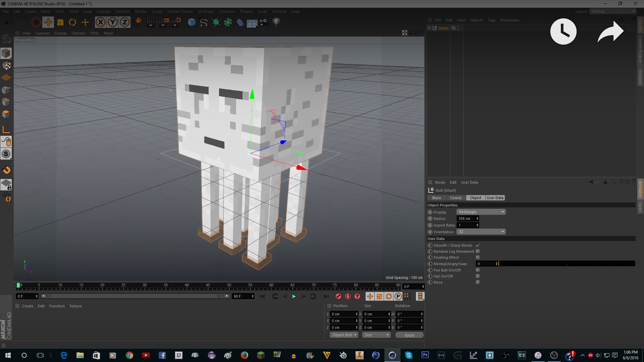This screenshot has width=644, height=362.
Task: Toggle the Snap Enable S icon
Action: [x=6, y=154]
